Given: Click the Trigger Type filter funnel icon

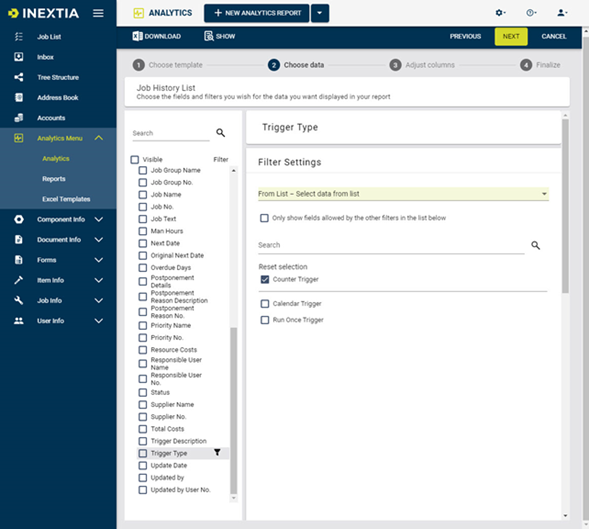Looking at the screenshot, I should pos(217,452).
